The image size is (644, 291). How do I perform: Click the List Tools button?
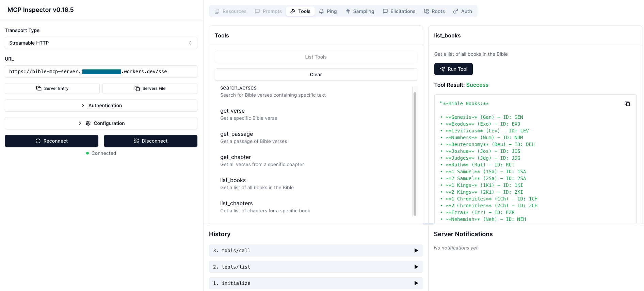point(316,57)
